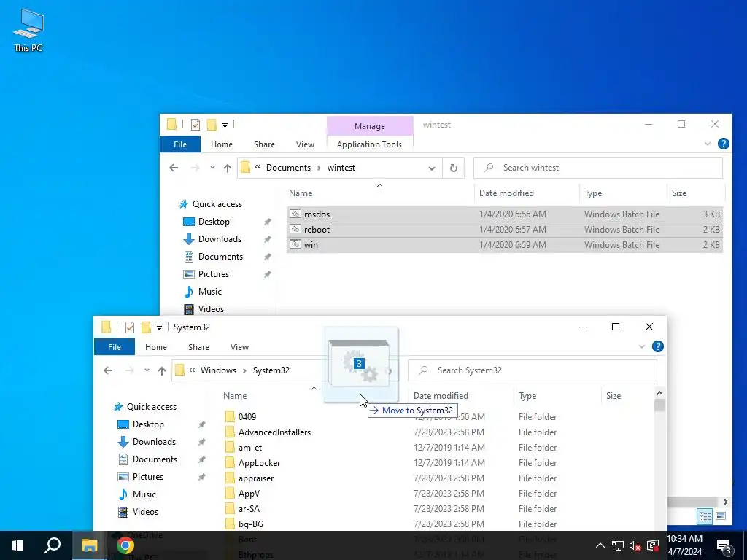The width and height of the screenshot is (747, 560).
Task: Open Downloads in wintest sidebar
Action: click(220, 239)
